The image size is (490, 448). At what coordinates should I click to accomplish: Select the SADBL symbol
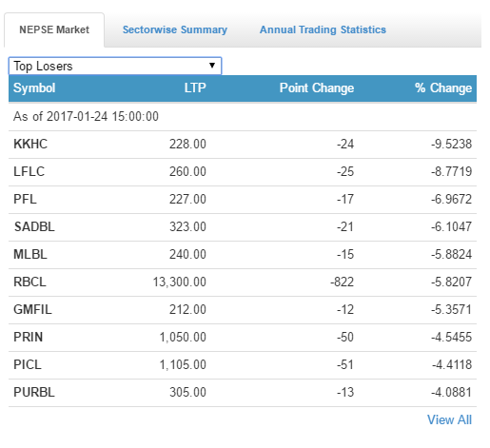click(x=34, y=226)
